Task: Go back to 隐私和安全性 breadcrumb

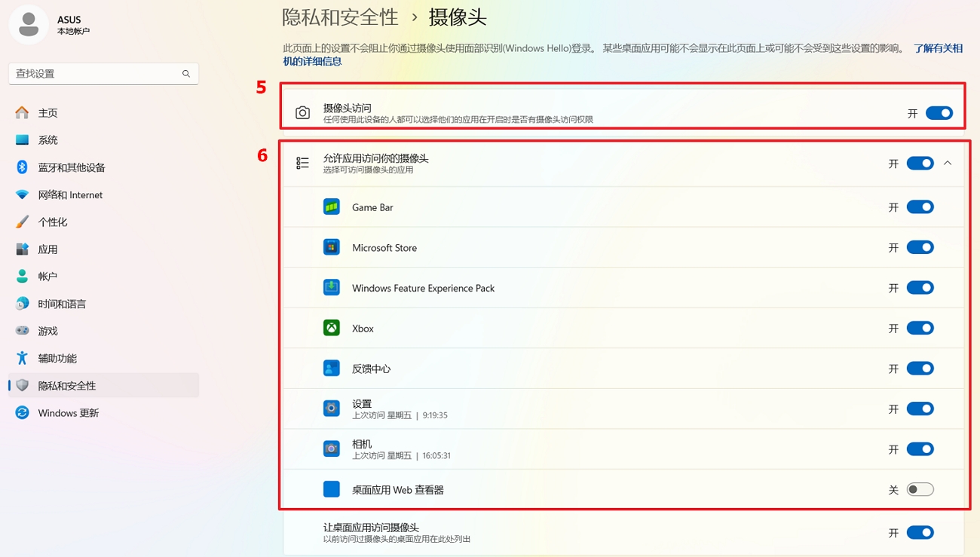Action: [340, 17]
